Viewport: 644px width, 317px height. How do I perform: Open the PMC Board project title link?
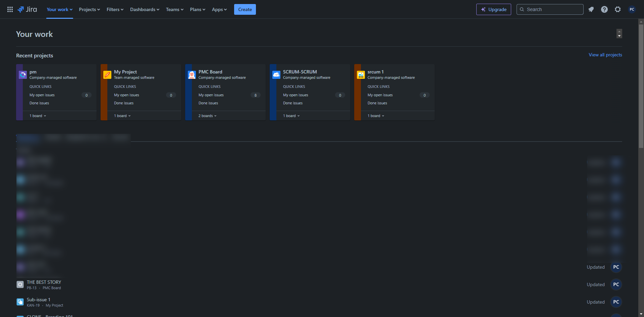pyautogui.click(x=210, y=72)
